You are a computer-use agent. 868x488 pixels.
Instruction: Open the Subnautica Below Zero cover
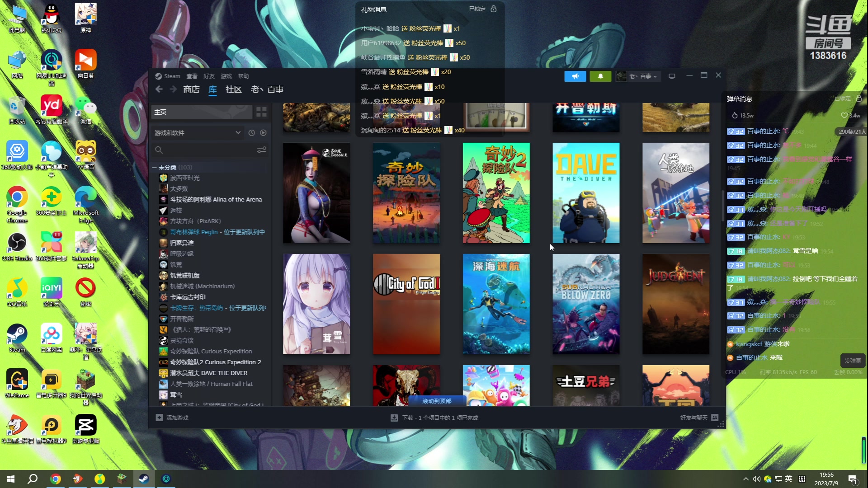click(x=586, y=304)
